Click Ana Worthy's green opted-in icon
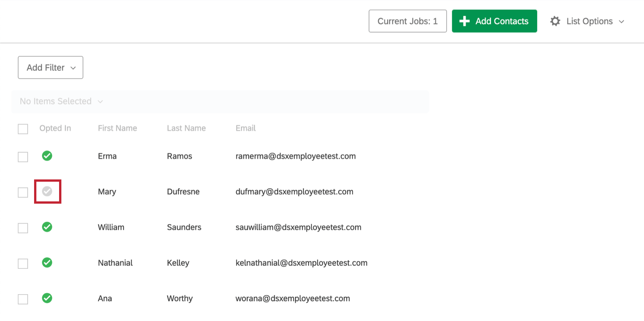 point(47,298)
